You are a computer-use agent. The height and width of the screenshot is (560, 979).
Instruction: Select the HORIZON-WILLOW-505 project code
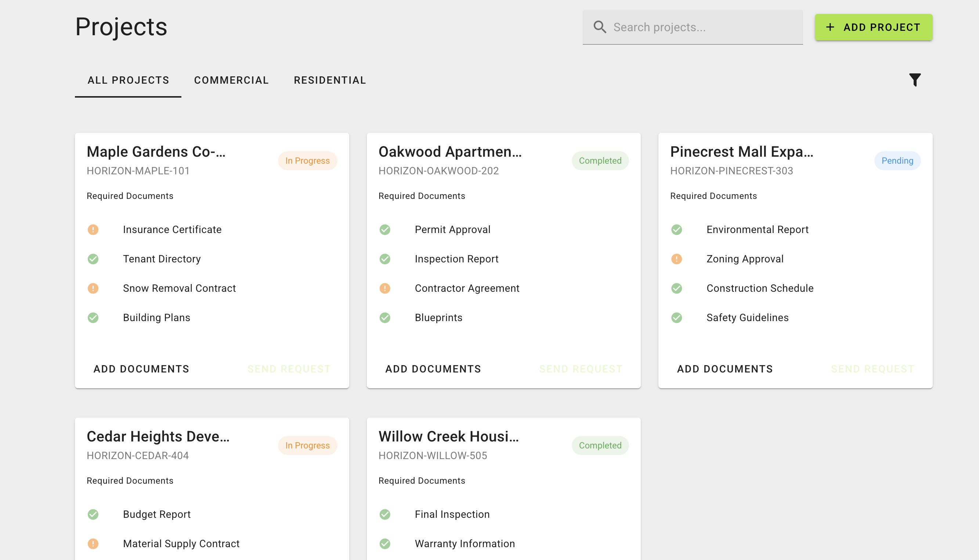pos(433,455)
